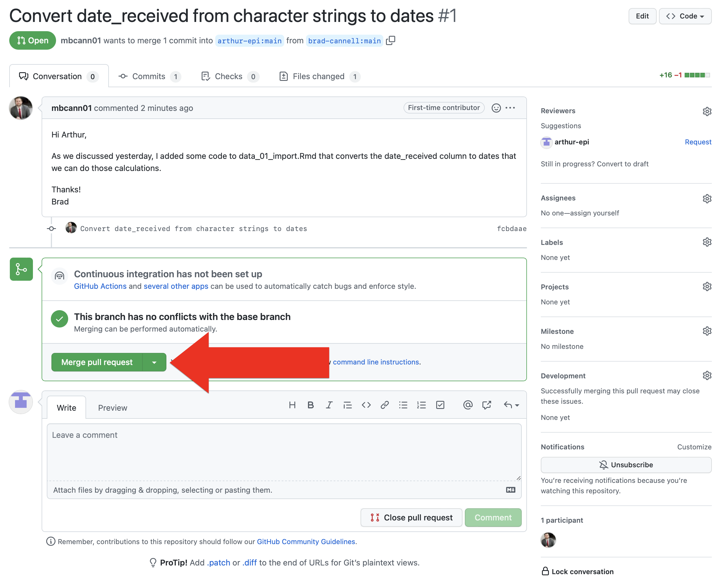This screenshot has height=588, width=728.
Task: Click the green Open status badge
Action: 33,40
